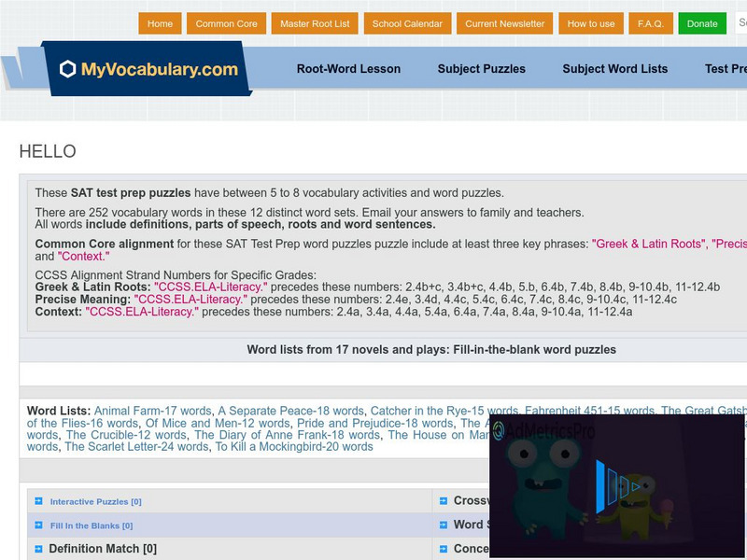Click arrow icon beside Crossword entry
The width and height of the screenshot is (747, 560).
444,501
